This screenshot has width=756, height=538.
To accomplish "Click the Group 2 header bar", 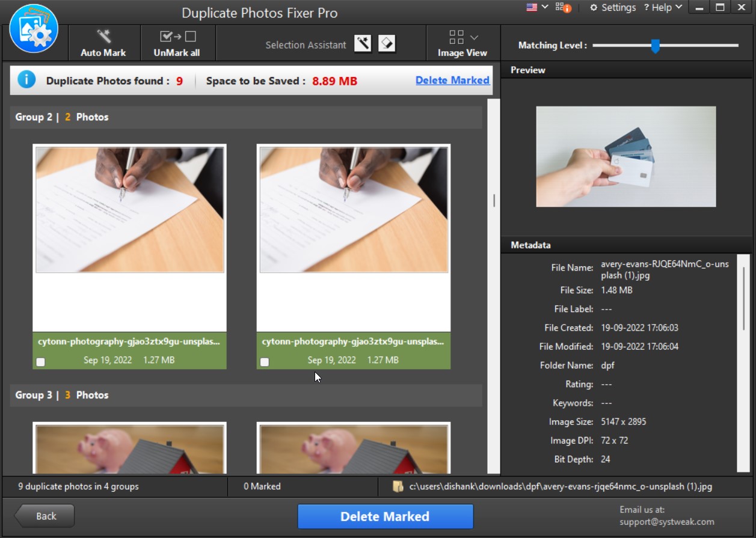I will [246, 117].
